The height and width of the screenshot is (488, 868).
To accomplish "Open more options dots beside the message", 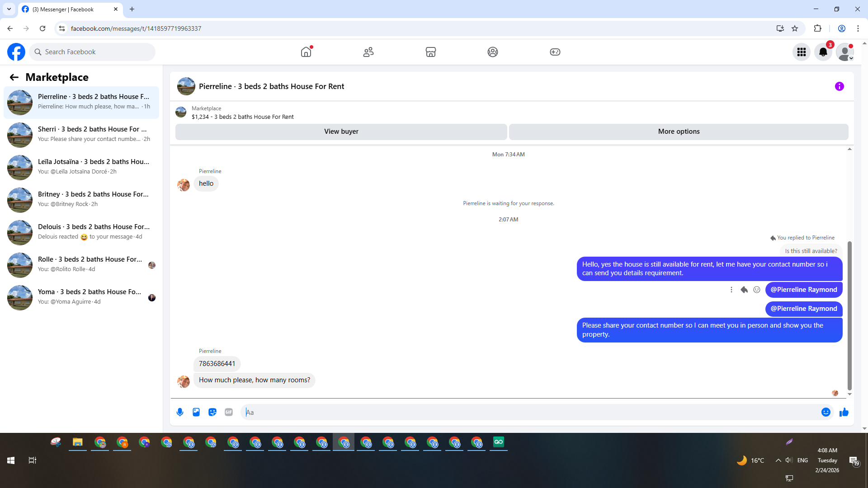I will pos(731,290).
